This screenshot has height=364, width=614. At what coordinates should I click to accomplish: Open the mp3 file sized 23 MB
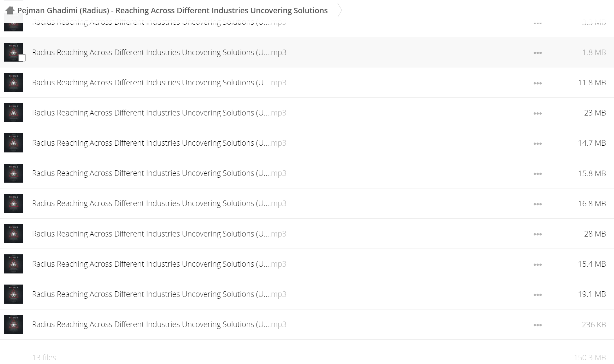click(159, 113)
